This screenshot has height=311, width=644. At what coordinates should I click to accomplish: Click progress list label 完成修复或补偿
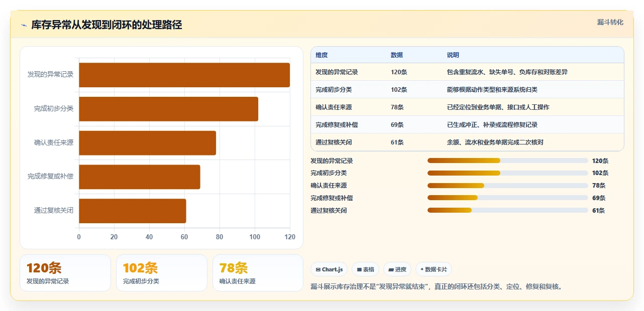[x=332, y=198]
